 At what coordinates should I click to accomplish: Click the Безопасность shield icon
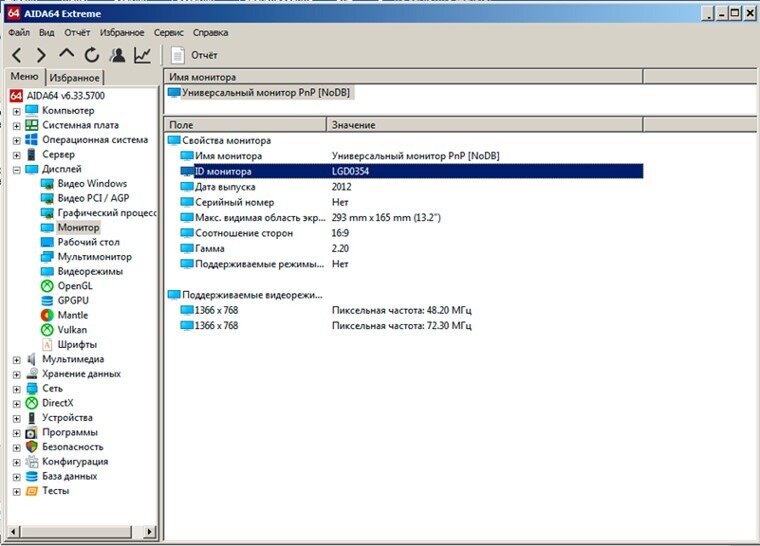[32, 447]
